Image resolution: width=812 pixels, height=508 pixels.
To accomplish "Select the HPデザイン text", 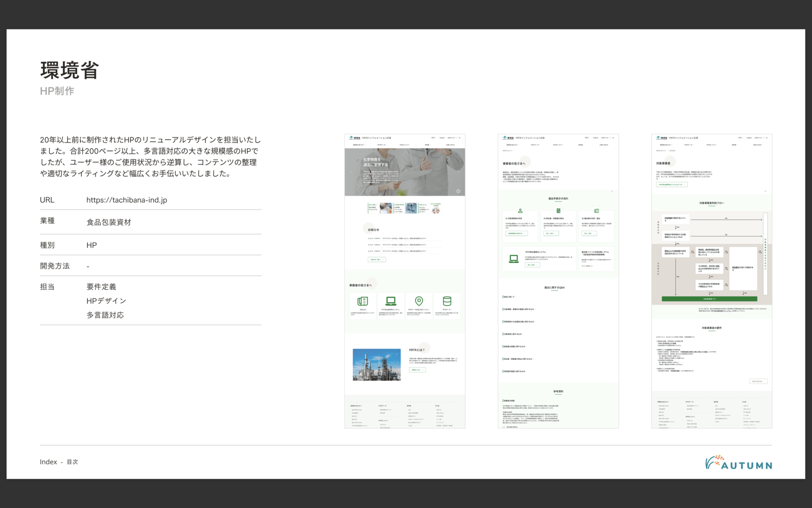I will (x=106, y=301).
